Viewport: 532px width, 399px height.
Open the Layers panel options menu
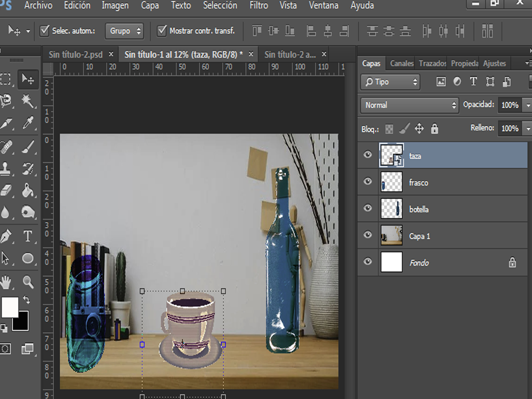529,63
